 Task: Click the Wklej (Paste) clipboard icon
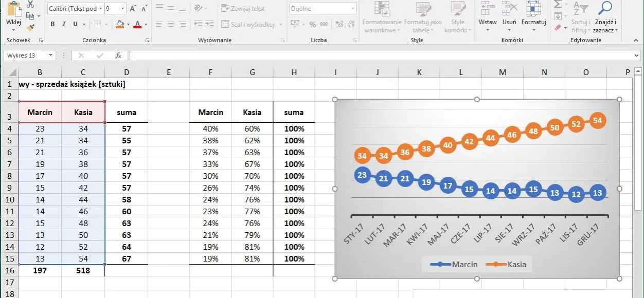pos(14,11)
